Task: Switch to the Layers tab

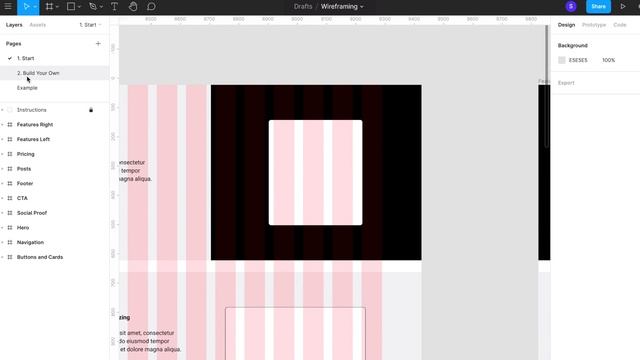Action: pyautogui.click(x=14, y=25)
